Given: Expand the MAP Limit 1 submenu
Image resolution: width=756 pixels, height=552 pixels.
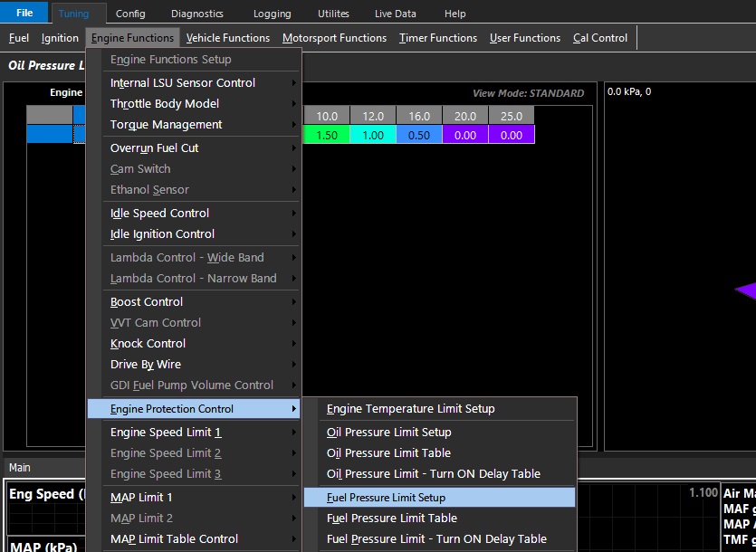Looking at the screenshot, I should click(194, 497).
